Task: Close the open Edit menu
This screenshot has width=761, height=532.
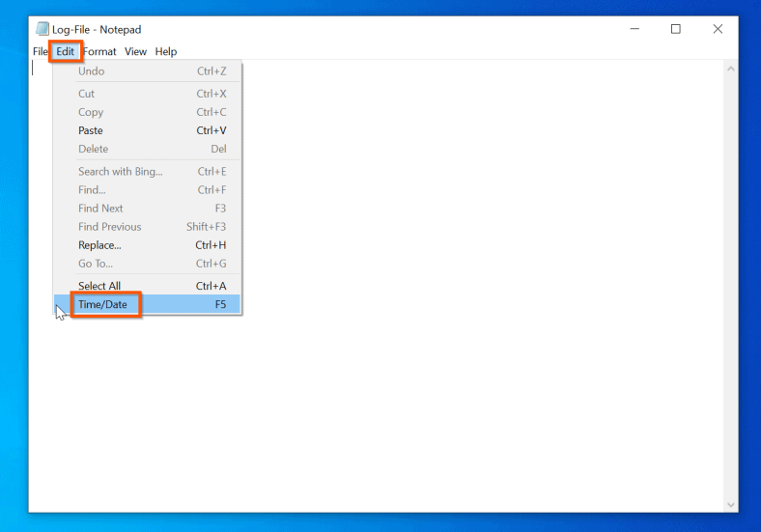Action: click(x=65, y=51)
